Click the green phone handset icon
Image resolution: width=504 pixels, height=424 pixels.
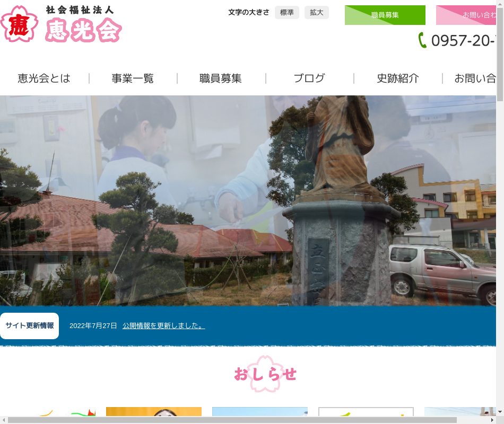pyautogui.click(x=422, y=40)
